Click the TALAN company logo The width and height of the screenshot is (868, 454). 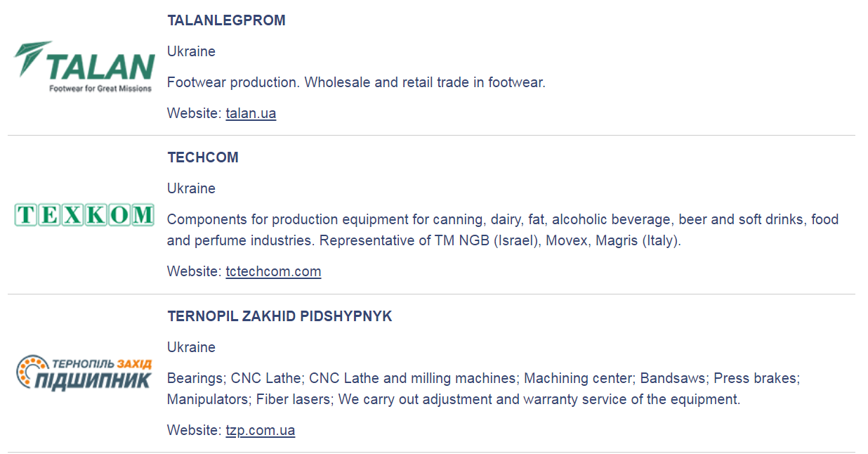click(x=84, y=67)
